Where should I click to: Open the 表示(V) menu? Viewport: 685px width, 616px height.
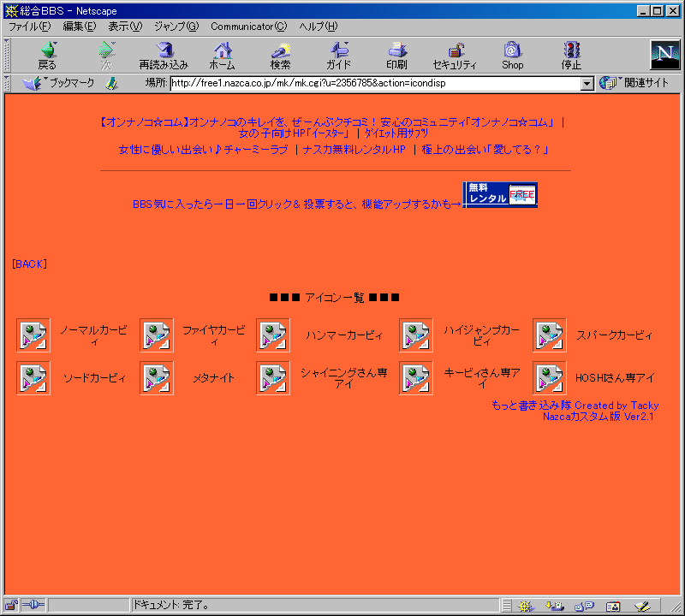[x=125, y=27]
